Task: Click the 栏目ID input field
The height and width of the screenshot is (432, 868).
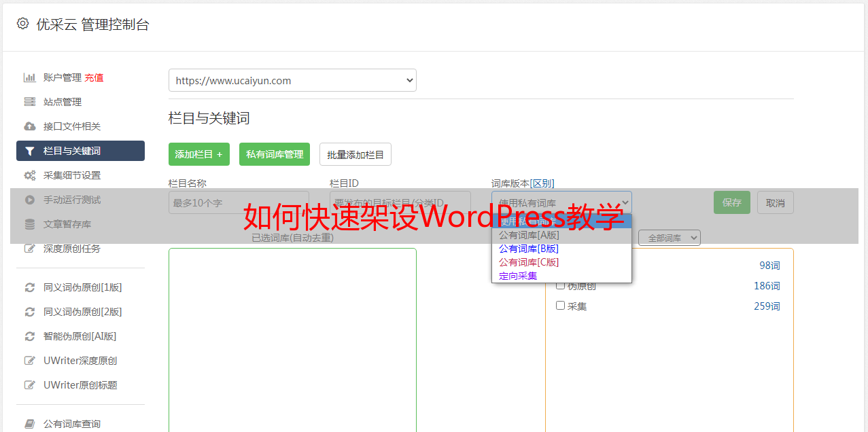Action: [x=400, y=202]
